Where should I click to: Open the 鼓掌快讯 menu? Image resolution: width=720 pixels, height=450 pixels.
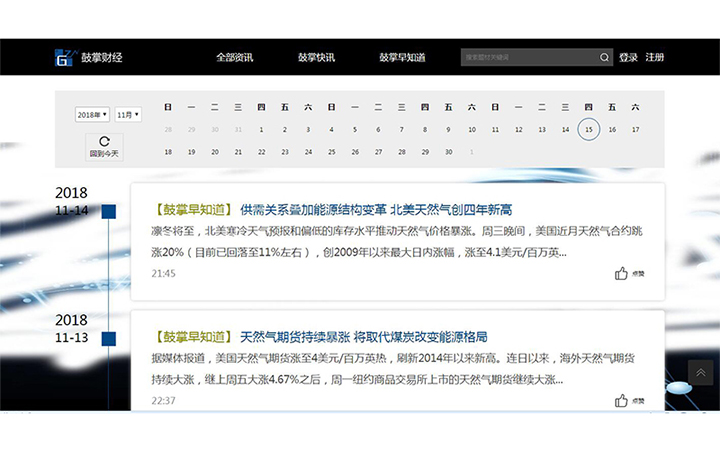316,57
